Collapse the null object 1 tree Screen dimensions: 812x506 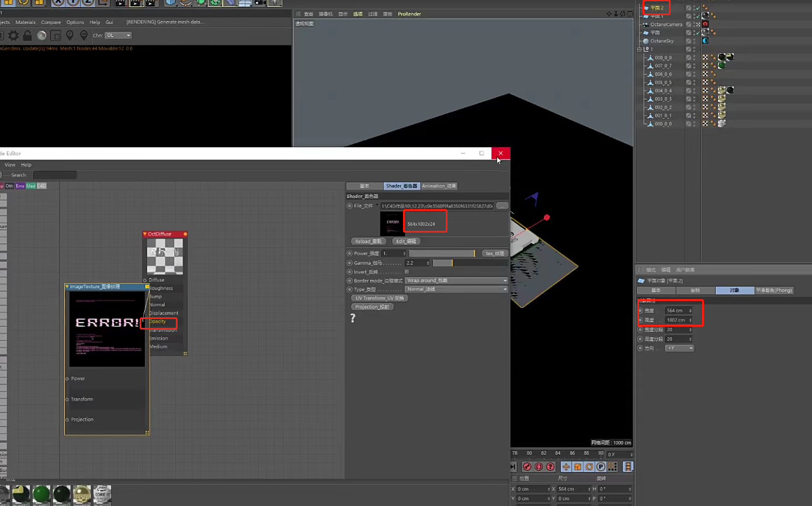[640, 49]
